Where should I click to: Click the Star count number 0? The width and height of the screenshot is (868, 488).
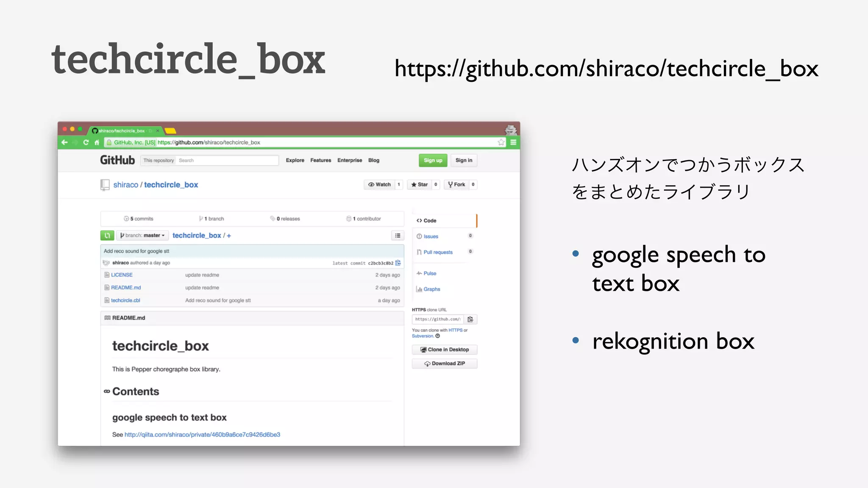click(436, 184)
